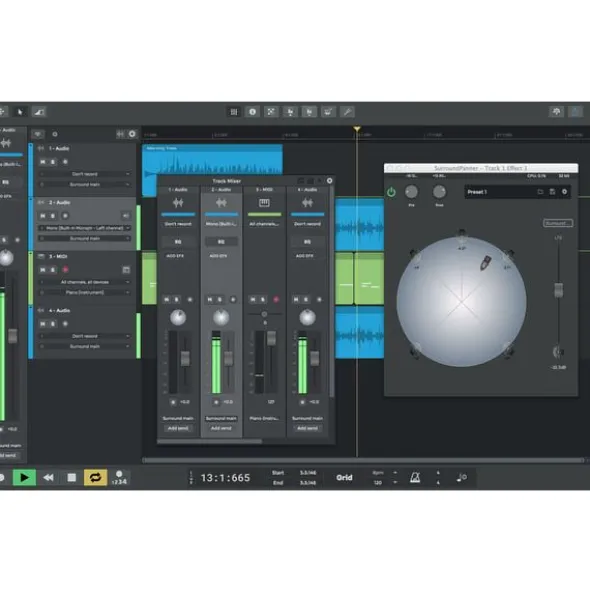This screenshot has height=591, width=590.
Task: Click monitor speaker icon on track 2 - Audio
Action: click(x=126, y=216)
